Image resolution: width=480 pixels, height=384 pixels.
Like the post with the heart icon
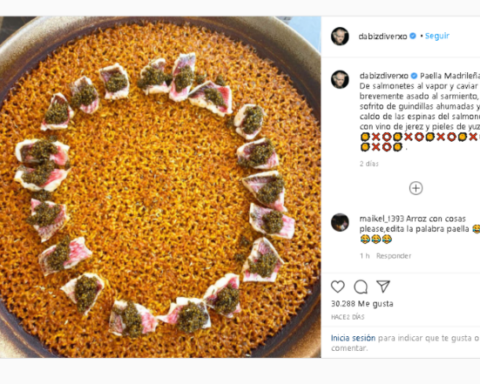pos(338,286)
